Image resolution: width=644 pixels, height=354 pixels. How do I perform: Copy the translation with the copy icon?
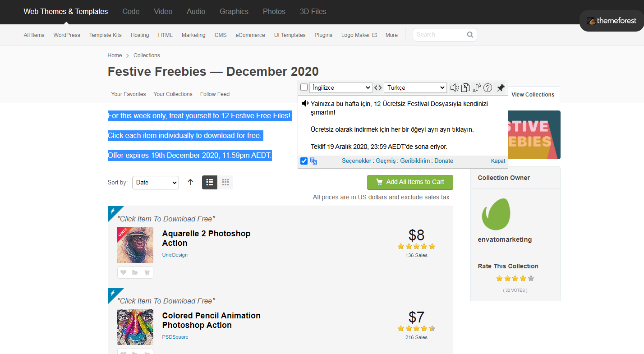pos(465,87)
